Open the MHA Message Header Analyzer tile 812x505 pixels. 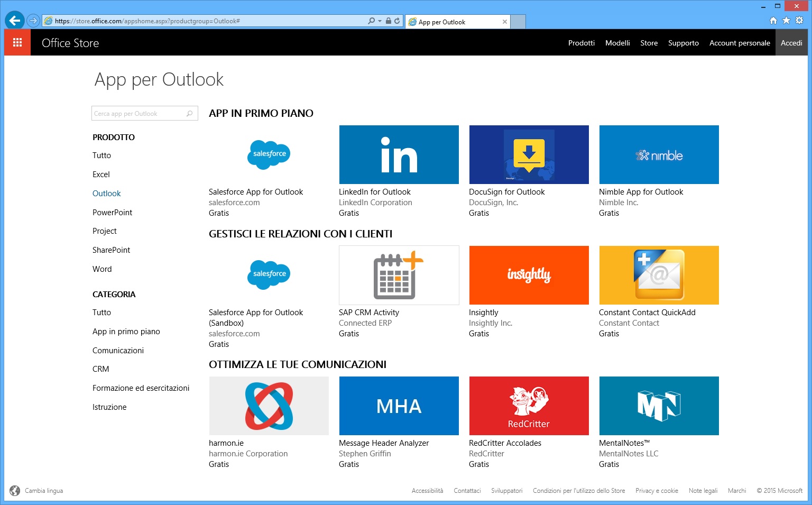point(399,406)
